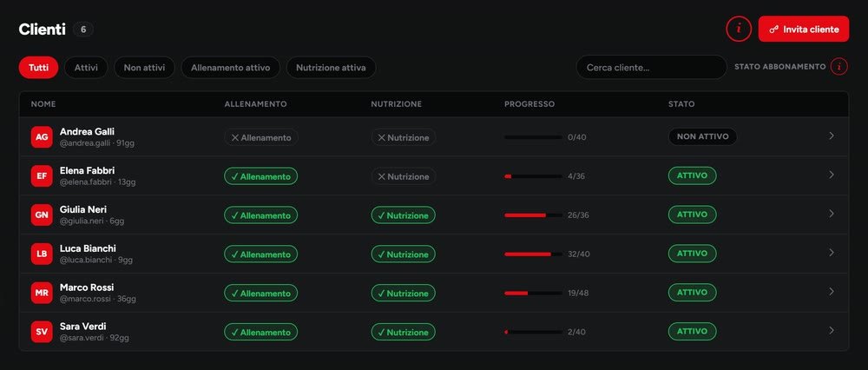Click the info icon beside Invita cliente
This screenshot has height=370, width=868.
739,29
